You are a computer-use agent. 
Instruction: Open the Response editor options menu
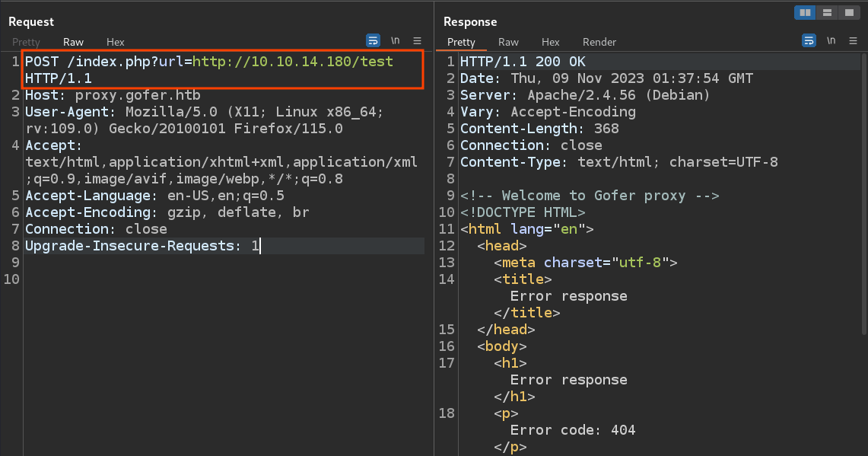pos(852,40)
